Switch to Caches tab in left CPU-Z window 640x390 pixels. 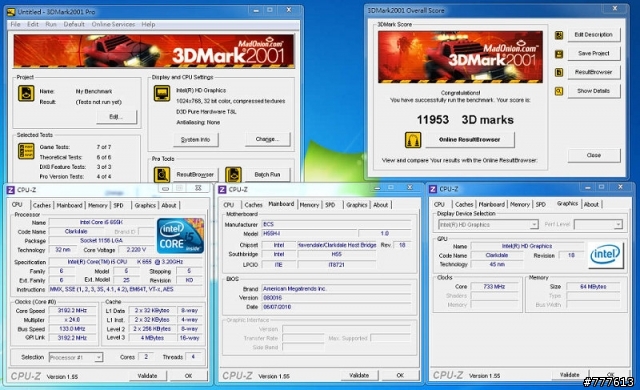[42, 205]
